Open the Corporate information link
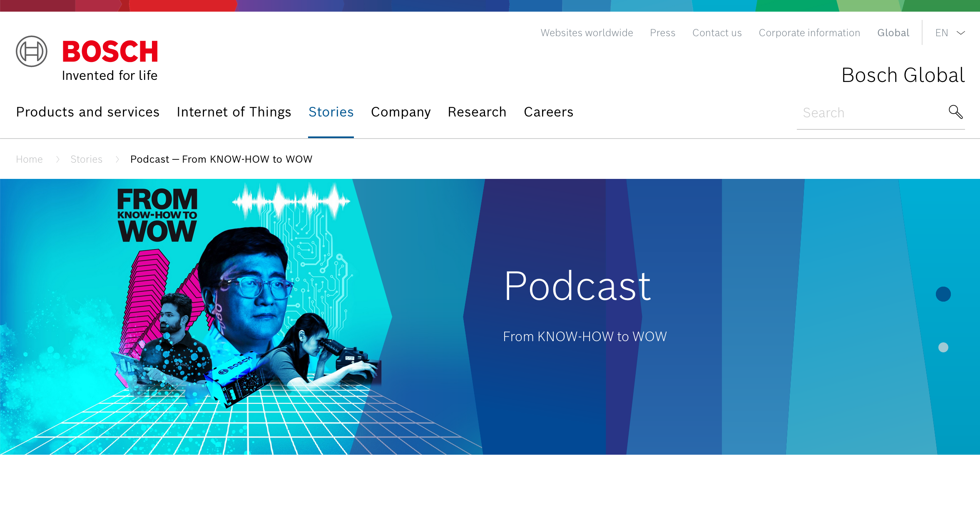Screen dimensions: 980x530 point(809,33)
